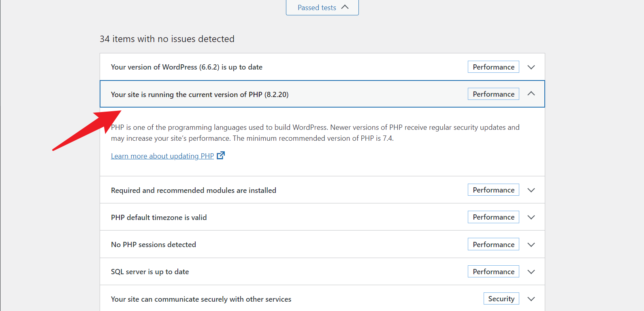The image size is (644, 311).
Task: Expand chevron on PHP default timezone row
Action: (531, 217)
